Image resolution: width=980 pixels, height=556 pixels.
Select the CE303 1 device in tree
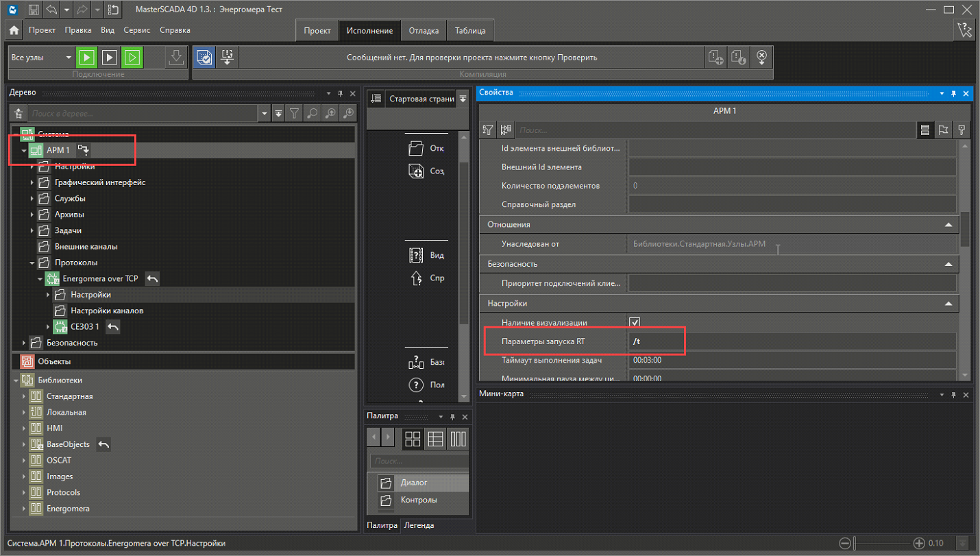pos(84,327)
